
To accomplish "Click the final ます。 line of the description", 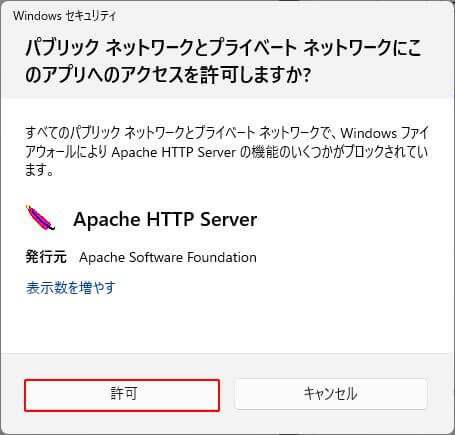I will coord(39,171).
